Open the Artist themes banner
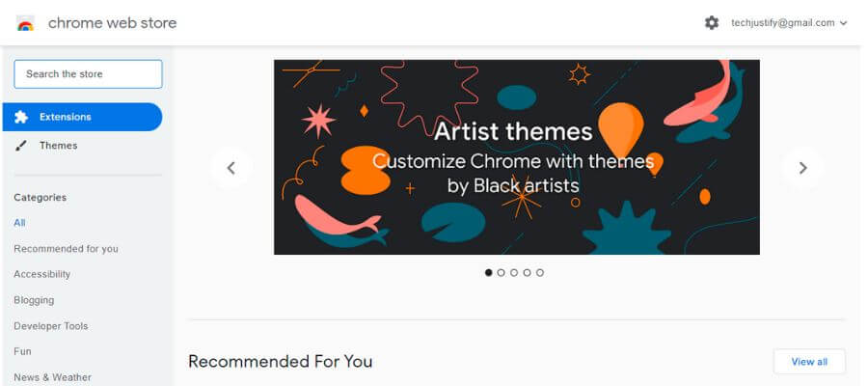 tap(516, 157)
